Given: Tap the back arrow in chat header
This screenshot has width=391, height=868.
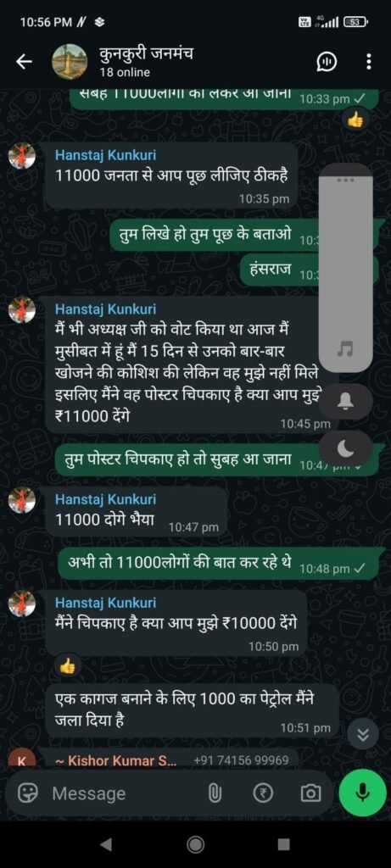Looking at the screenshot, I should point(23,62).
